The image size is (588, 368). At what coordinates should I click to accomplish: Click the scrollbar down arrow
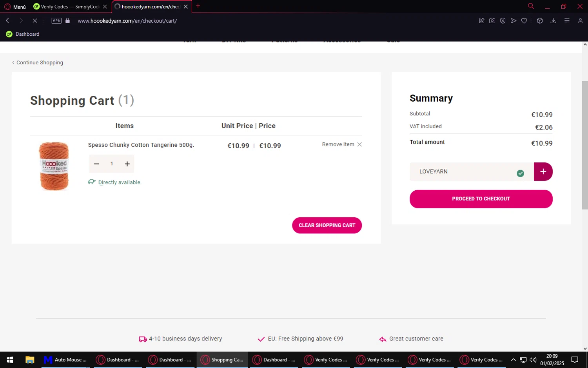tap(585, 348)
